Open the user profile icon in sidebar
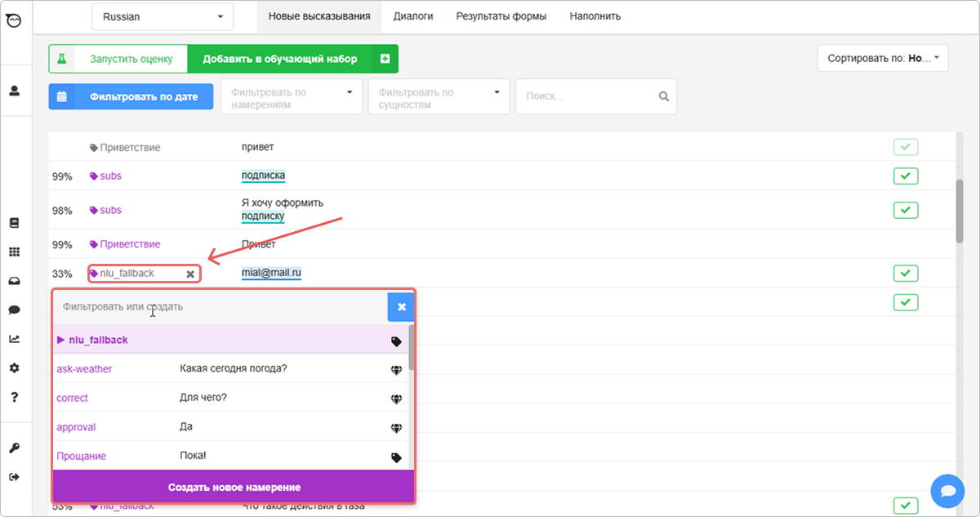This screenshot has width=980, height=517. (14, 91)
